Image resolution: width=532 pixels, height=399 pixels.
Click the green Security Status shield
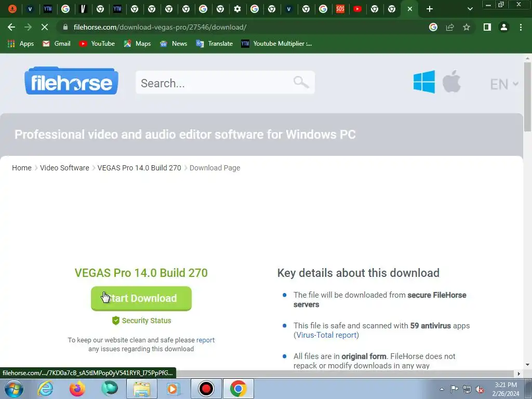(x=116, y=320)
